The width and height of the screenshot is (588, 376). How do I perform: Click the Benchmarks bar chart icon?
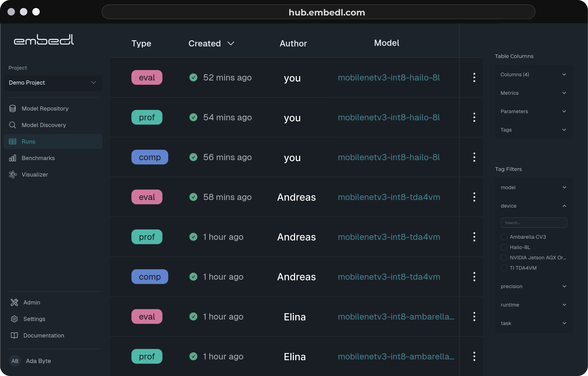(x=13, y=158)
